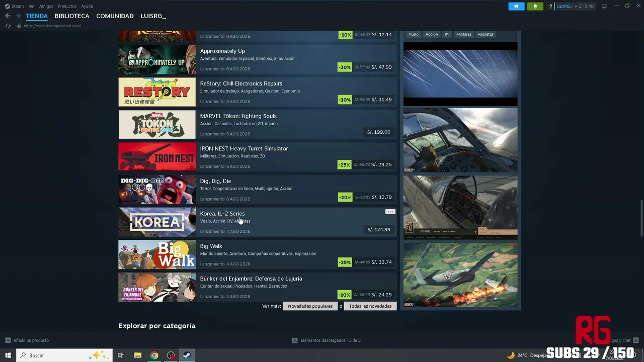Reload the store page

tap(8, 26)
